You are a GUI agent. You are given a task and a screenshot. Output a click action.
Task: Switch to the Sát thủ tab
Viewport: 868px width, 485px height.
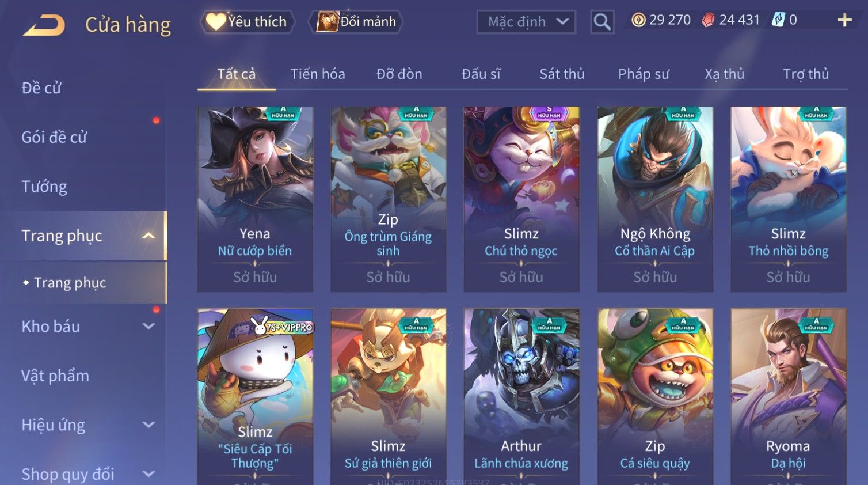pos(562,74)
